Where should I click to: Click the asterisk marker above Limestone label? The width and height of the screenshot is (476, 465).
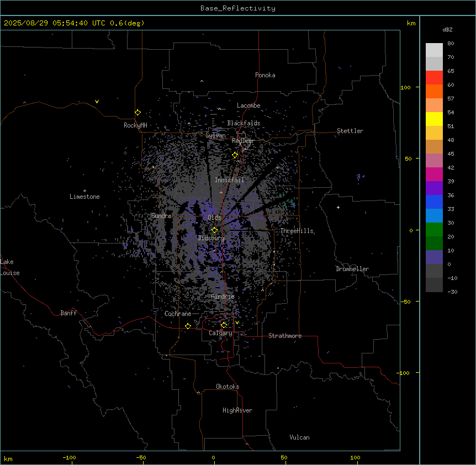tap(84, 191)
